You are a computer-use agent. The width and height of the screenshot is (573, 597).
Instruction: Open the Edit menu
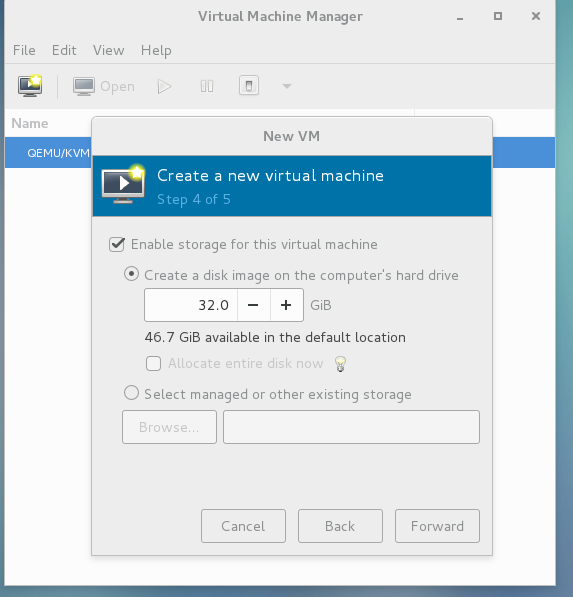(x=64, y=50)
